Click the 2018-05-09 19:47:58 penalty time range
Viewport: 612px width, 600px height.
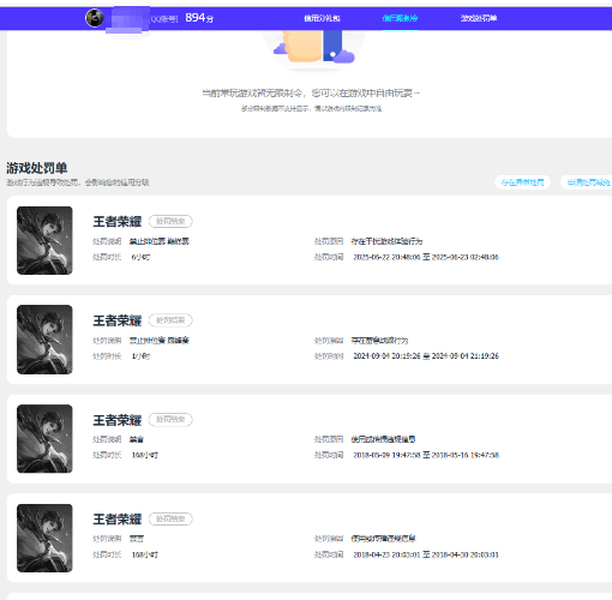426,455
